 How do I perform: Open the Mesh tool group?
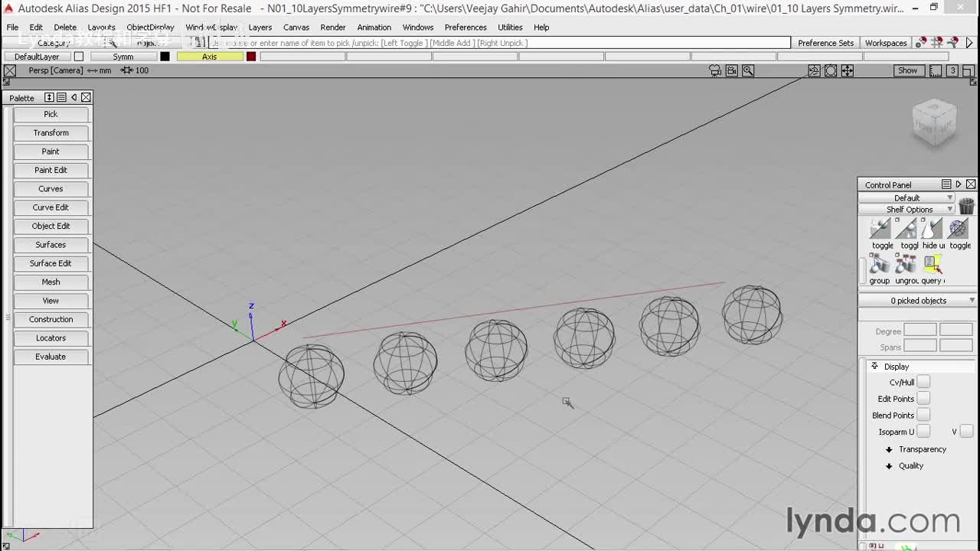(51, 282)
